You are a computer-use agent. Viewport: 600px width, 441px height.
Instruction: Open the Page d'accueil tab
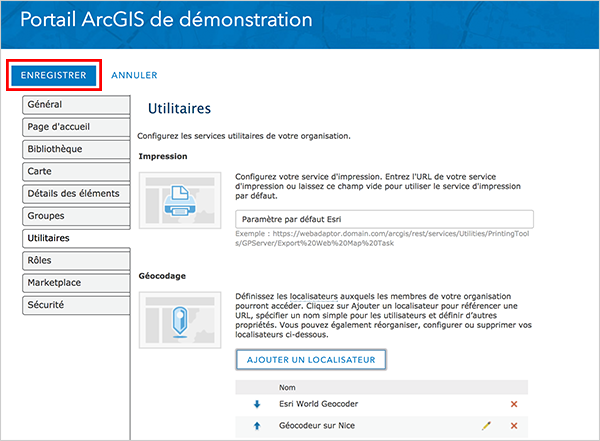click(76, 127)
